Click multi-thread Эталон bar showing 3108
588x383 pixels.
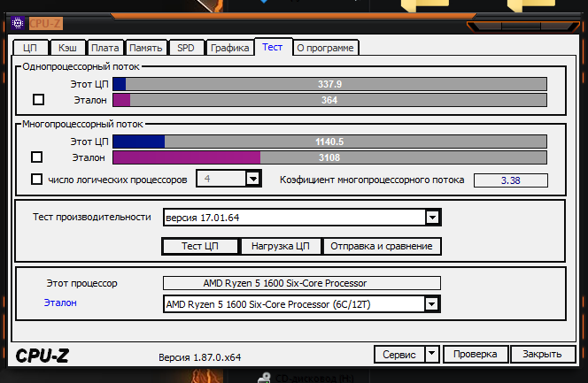[x=329, y=157]
